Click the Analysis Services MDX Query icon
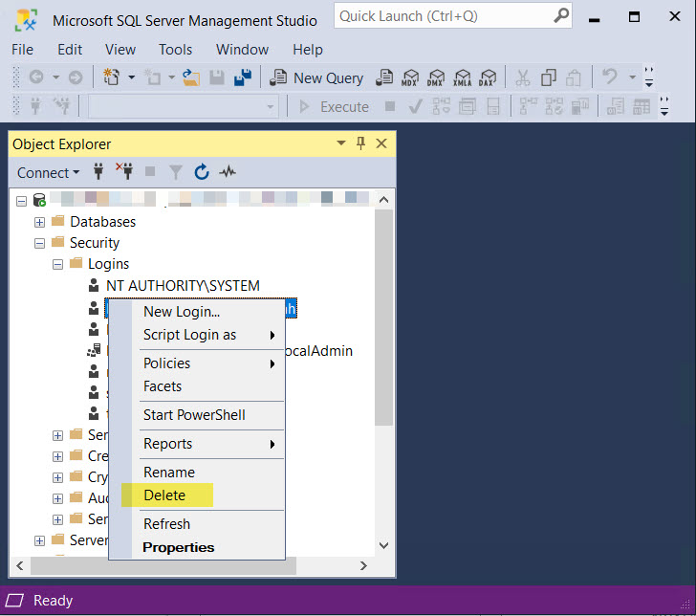This screenshot has height=616, width=696. pos(410,78)
